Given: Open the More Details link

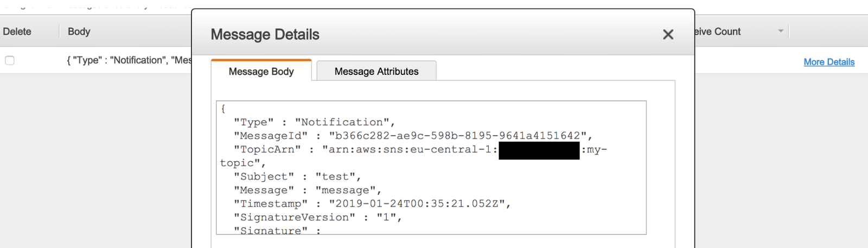Looking at the screenshot, I should pos(829,62).
